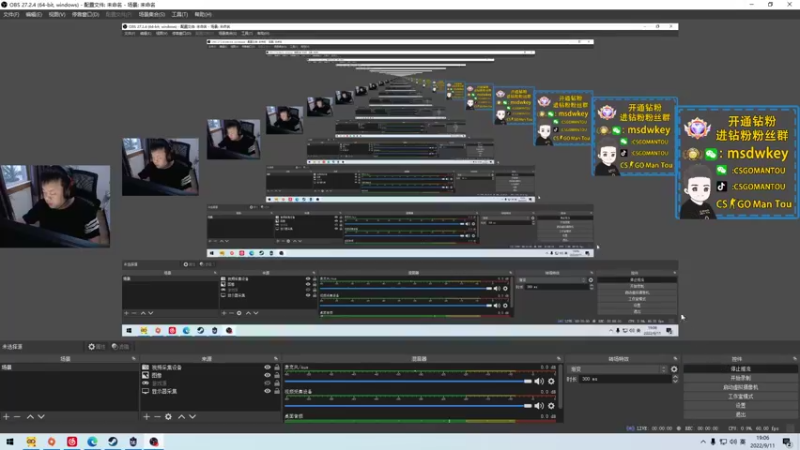
Task: Show the dimmed third source via eye icon
Action: tap(267, 383)
